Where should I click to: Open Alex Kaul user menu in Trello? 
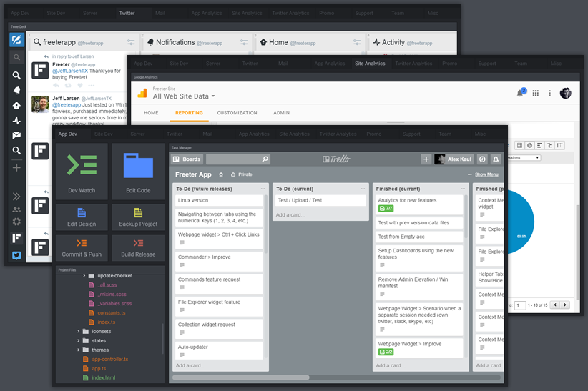point(454,159)
